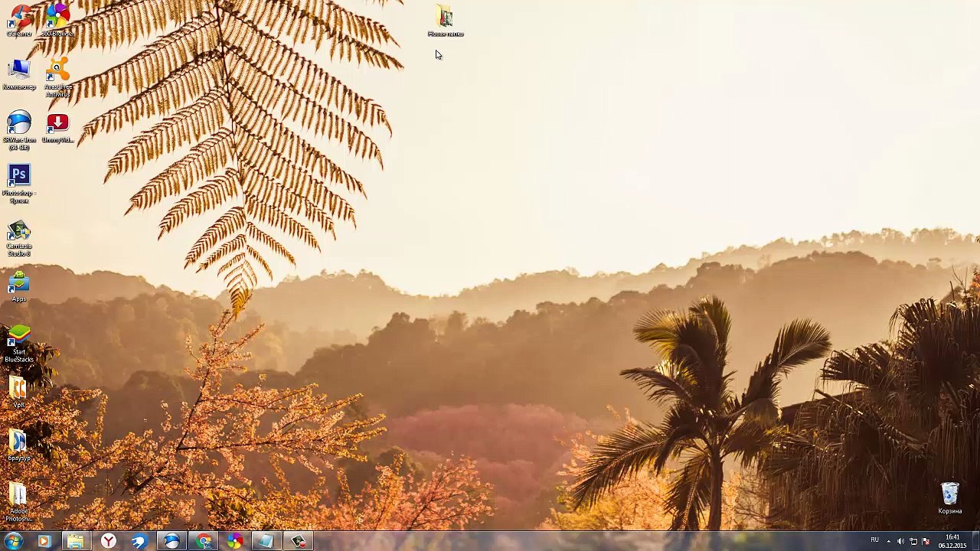Screen dimensions: 980x551
Task: Select the Новая папка folder icon
Action: (x=446, y=21)
